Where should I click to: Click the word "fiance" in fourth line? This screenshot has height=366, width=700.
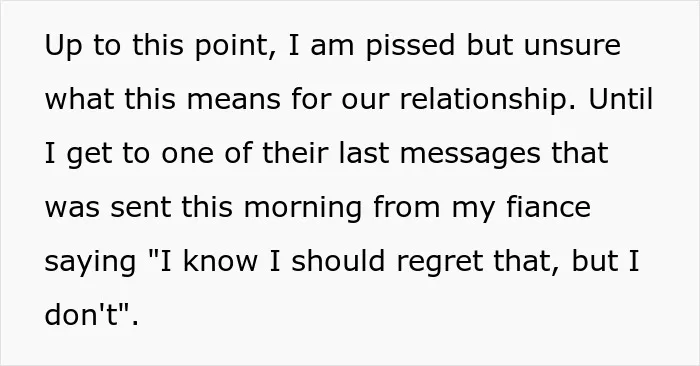548,207
